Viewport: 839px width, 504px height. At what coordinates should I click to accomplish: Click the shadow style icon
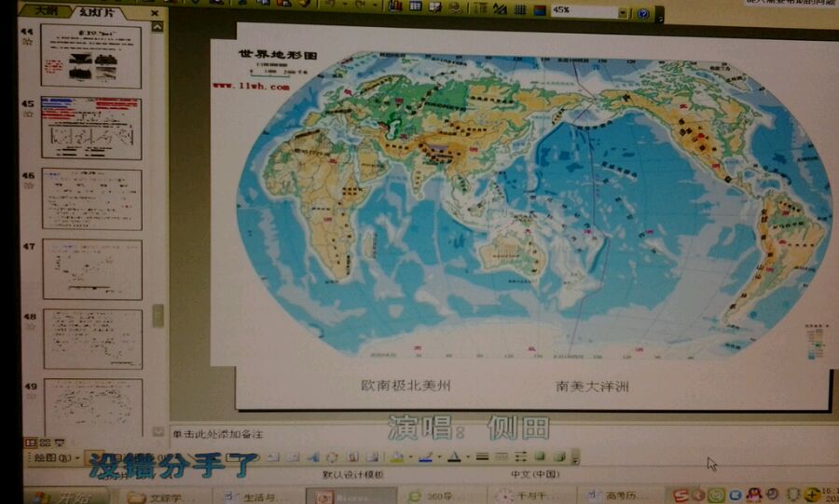(540, 456)
